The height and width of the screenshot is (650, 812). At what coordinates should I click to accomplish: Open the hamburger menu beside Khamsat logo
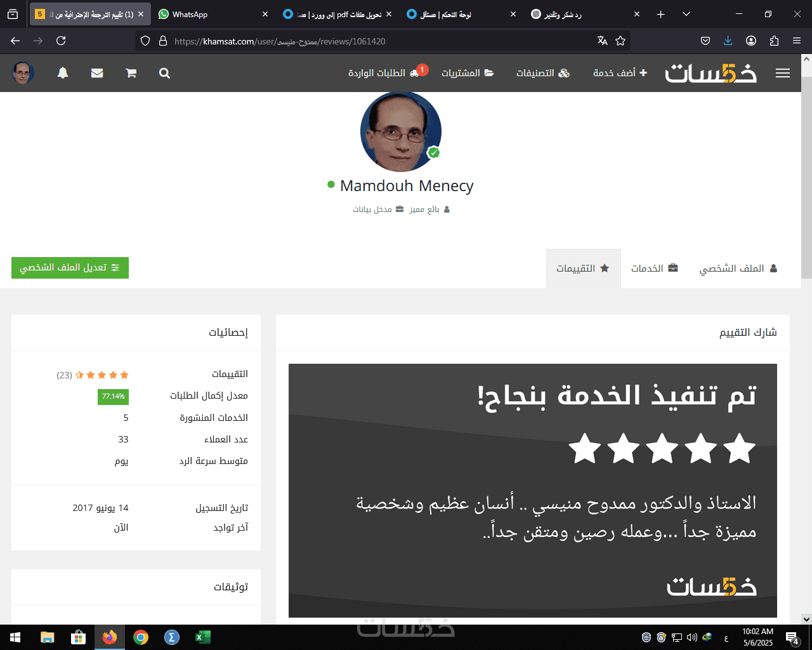pos(783,73)
